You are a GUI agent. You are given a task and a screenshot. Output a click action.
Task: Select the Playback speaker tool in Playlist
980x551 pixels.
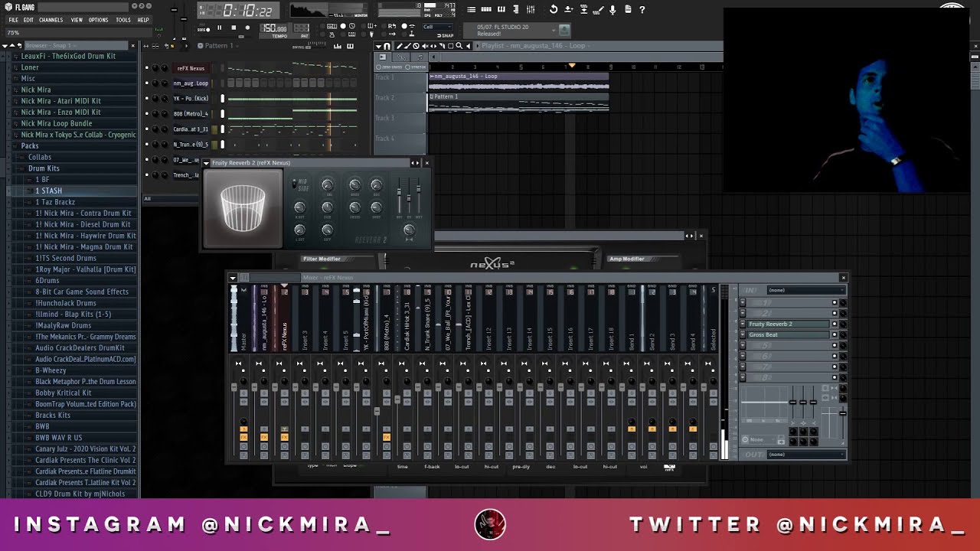(468, 46)
